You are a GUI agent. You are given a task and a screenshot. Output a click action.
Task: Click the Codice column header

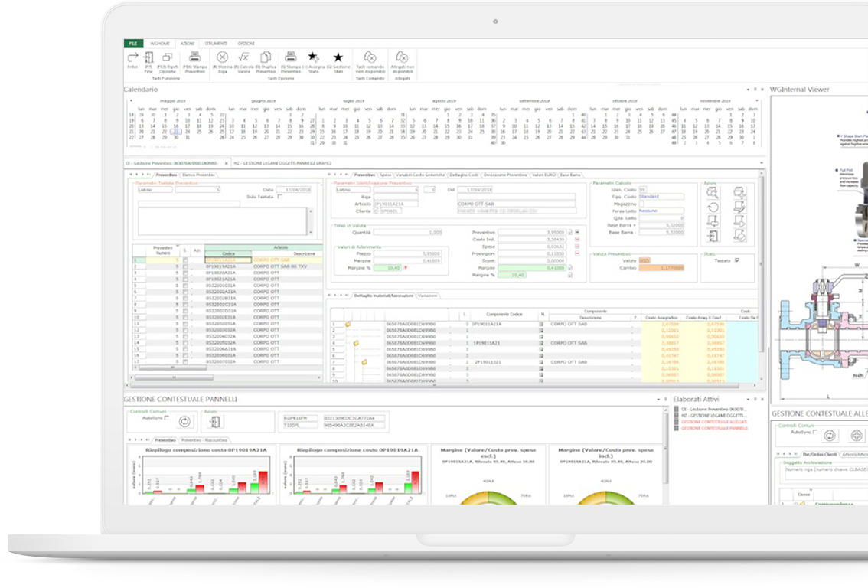[x=229, y=253]
